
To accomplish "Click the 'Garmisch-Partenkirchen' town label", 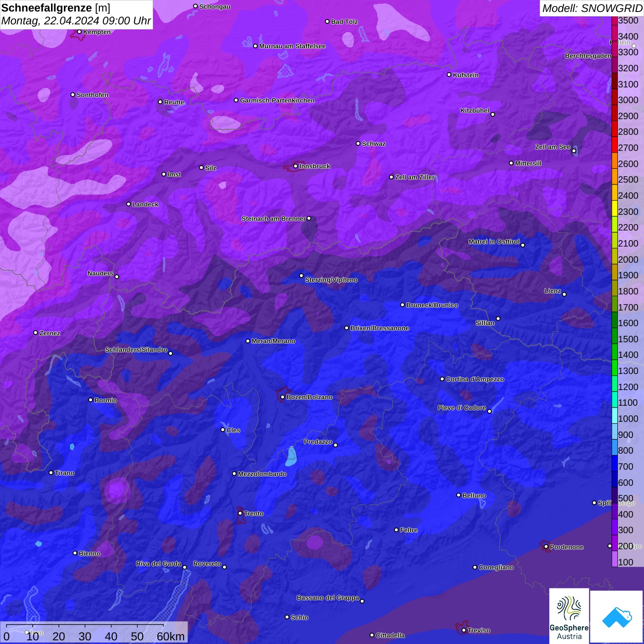I will (x=277, y=100).
